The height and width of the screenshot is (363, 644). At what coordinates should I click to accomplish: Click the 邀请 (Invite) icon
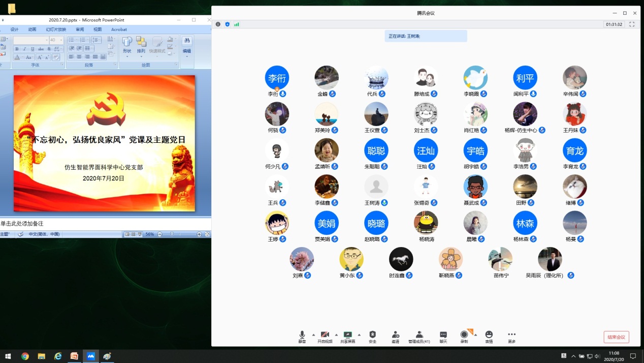tap(395, 335)
